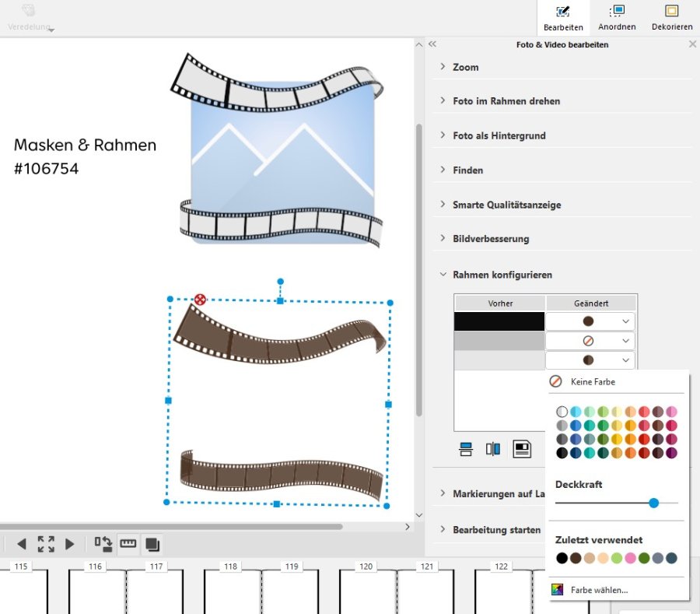Viewport: 700px width, 614px height.
Task: Pick the pink recently used color swatch
Action: [630, 558]
